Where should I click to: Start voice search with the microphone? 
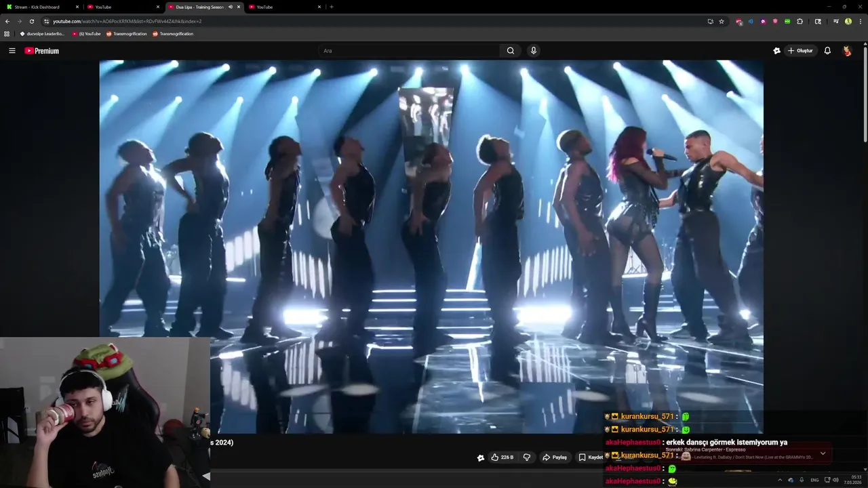click(534, 51)
